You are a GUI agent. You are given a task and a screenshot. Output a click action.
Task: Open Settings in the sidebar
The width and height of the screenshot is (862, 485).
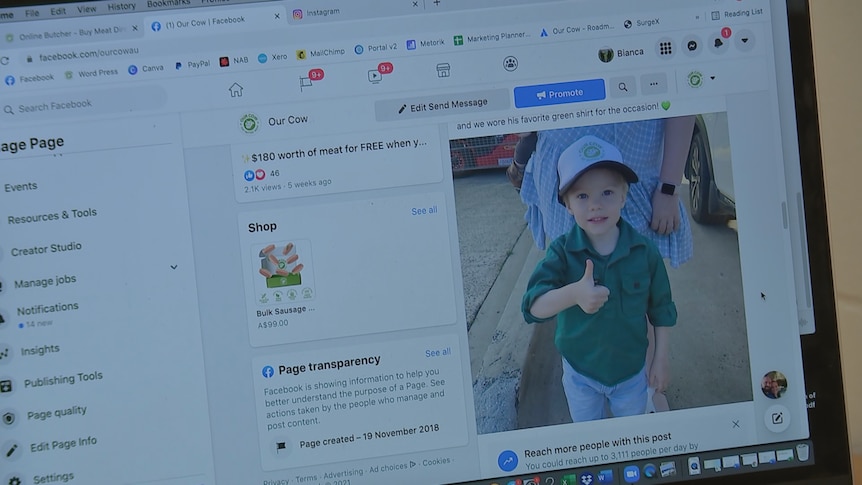[x=53, y=478]
